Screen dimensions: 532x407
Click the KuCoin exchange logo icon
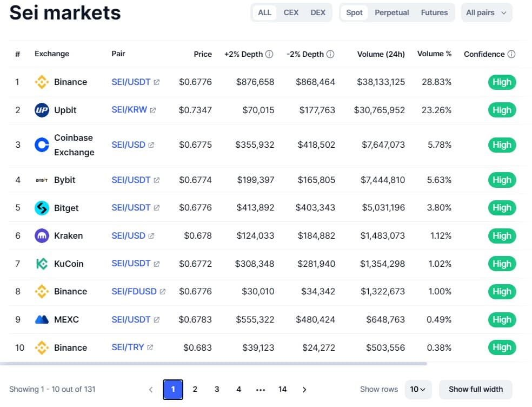point(42,264)
